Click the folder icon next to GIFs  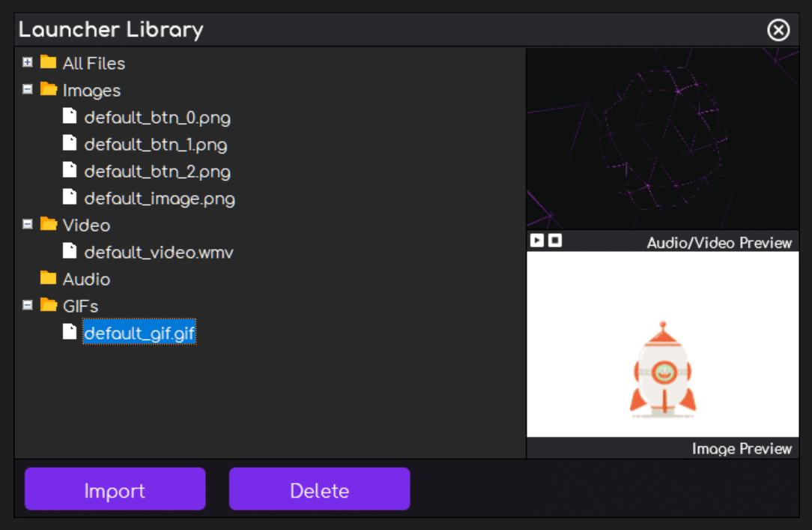tap(48, 306)
